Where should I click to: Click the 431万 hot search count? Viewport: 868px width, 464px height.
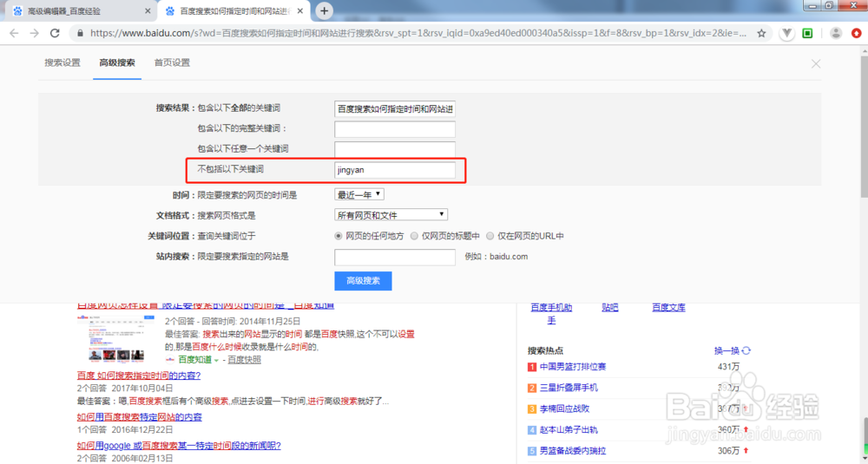pos(728,367)
